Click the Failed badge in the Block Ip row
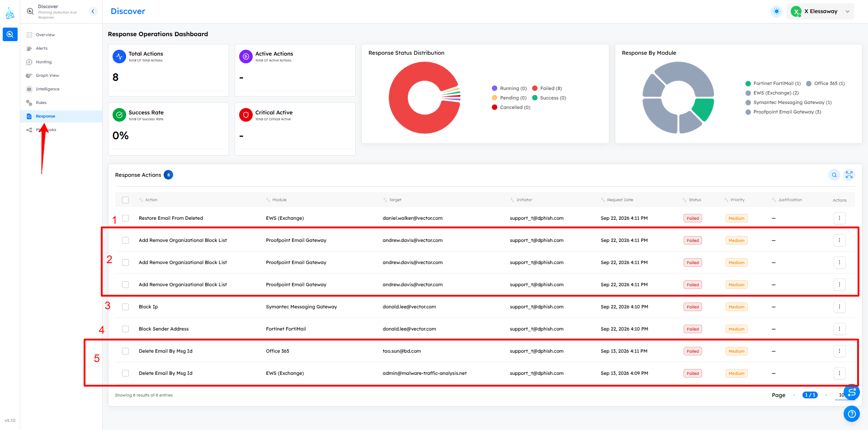This screenshot has height=430, width=868. pos(693,307)
